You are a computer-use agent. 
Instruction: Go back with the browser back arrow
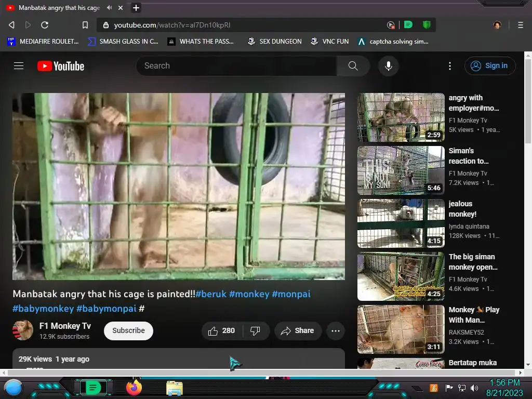point(11,25)
